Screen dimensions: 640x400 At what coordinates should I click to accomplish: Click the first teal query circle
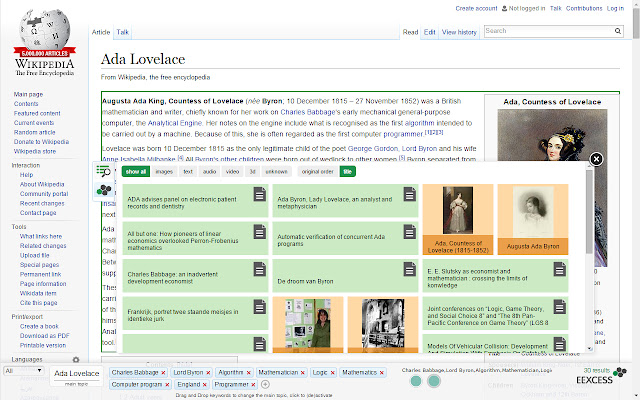coord(416,381)
